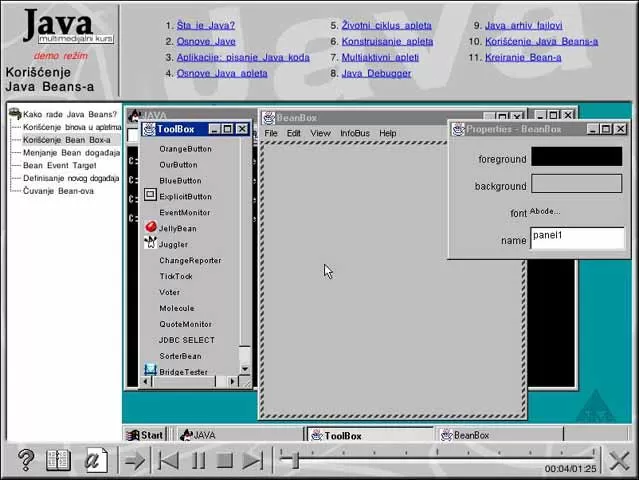Skip to next section in player

pyautogui.click(x=252, y=461)
